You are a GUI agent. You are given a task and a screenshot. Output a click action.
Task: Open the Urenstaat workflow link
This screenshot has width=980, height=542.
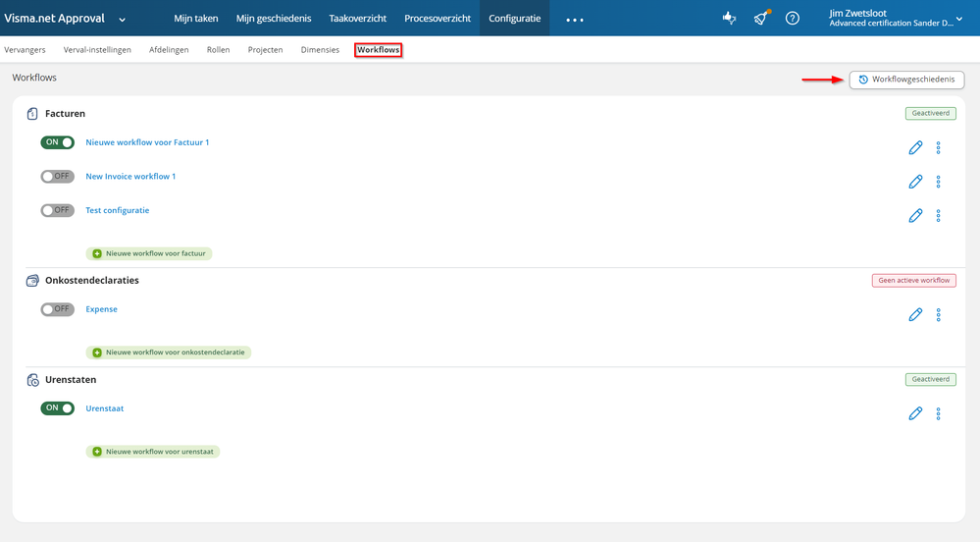(104, 408)
